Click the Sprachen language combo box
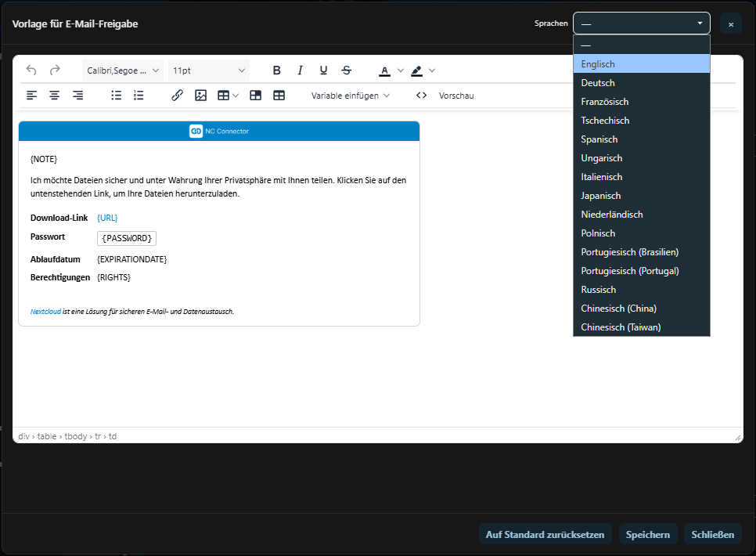The height and width of the screenshot is (556, 756). 641,23
